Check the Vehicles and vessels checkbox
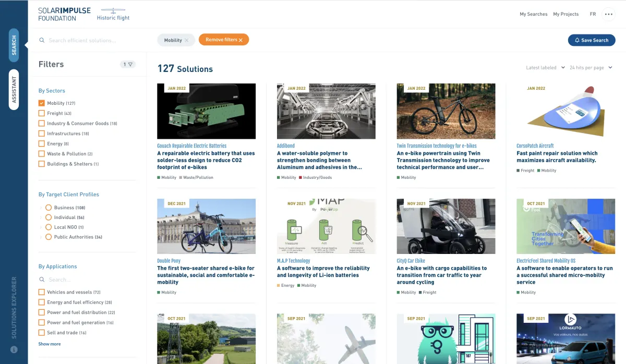 [x=42, y=293]
